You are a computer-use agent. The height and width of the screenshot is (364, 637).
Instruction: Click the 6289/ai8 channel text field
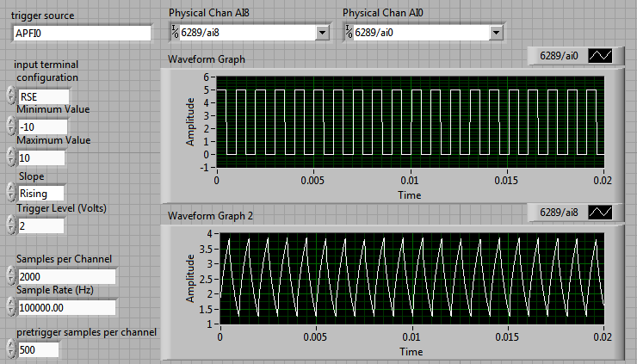247,33
